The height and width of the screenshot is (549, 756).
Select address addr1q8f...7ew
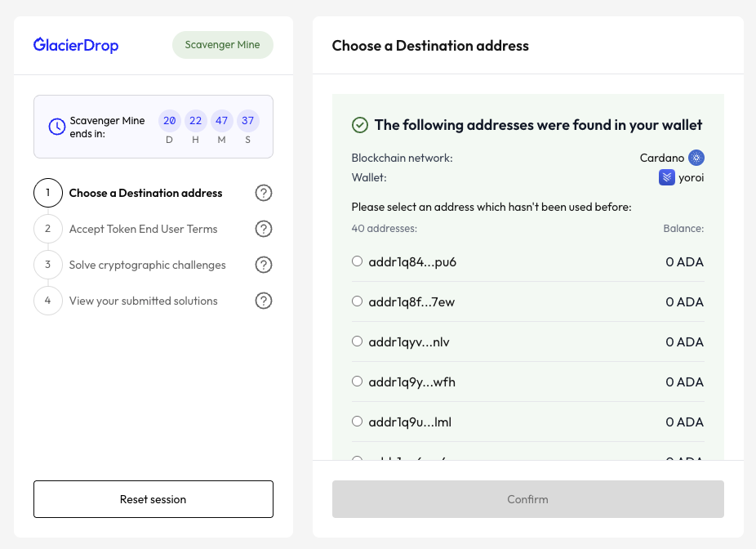(357, 301)
